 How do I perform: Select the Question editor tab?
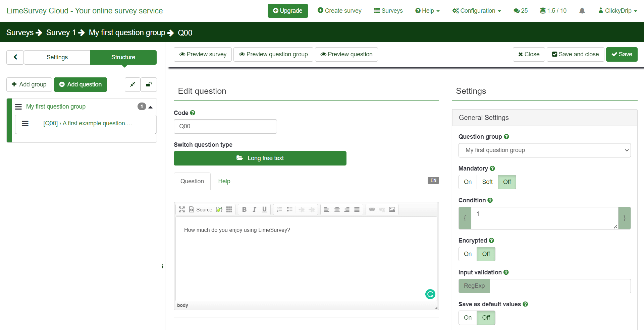[x=192, y=181]
